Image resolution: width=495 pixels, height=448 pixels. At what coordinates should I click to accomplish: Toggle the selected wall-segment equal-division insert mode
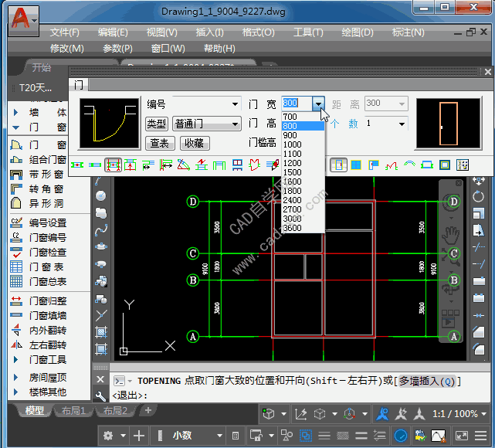[113, 165]
